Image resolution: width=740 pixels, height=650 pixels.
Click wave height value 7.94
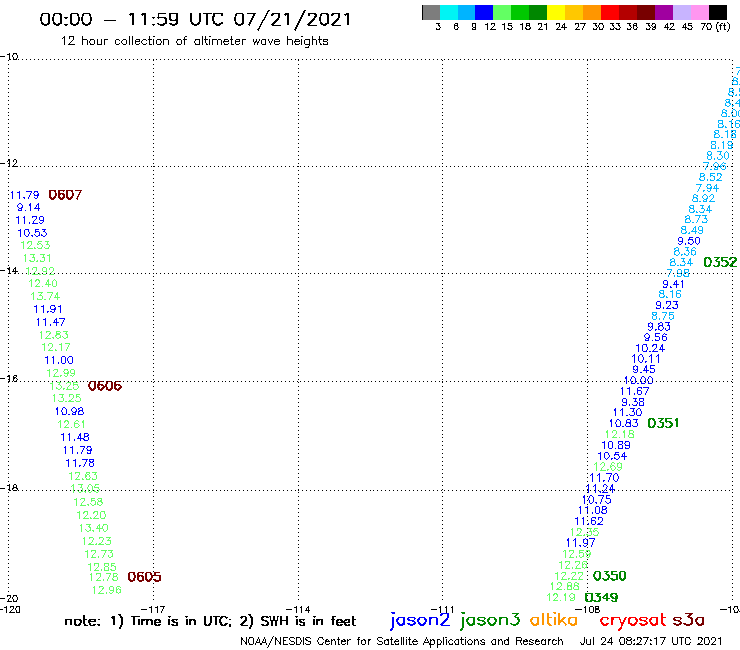coord(707,188)
